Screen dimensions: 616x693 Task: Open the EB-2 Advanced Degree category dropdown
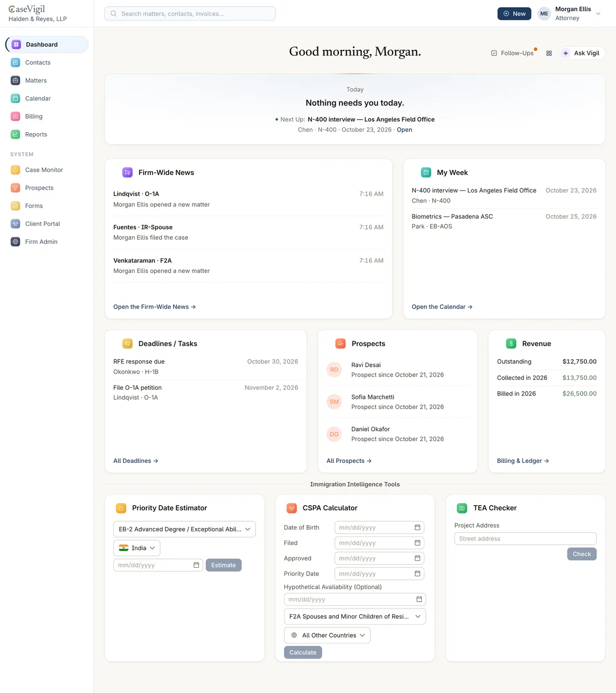tap(184, 529)
